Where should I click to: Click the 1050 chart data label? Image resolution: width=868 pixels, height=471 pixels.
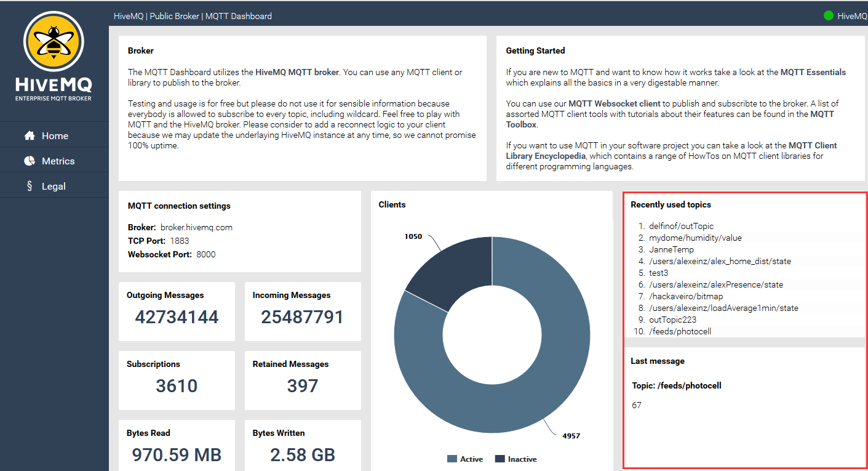(x=413, y=236)
